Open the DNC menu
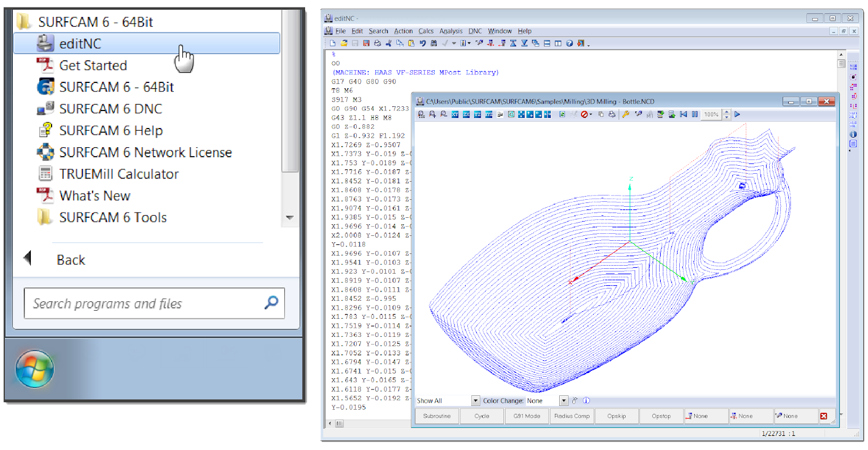Image resolution: width=868 pixels, height=450 pixels. pos(475,31)
